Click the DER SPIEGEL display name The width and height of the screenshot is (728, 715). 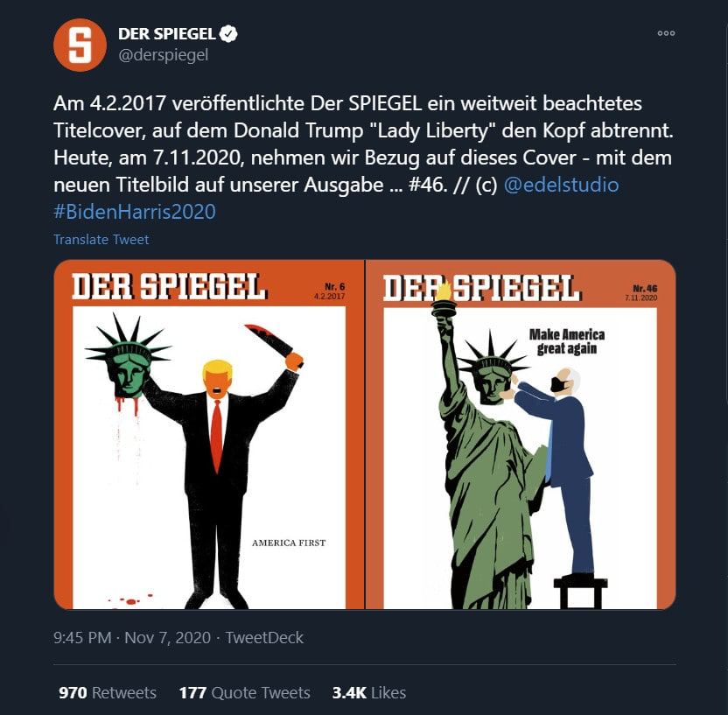point(167,34)
